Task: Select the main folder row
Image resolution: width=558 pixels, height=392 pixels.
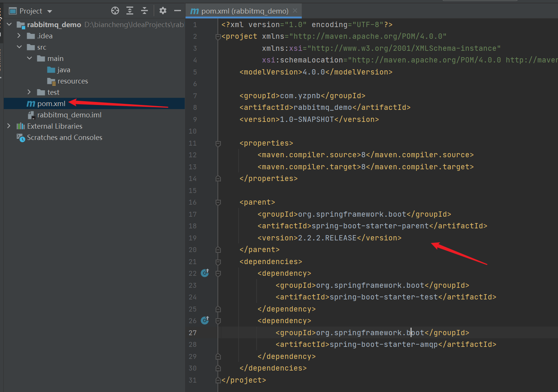Action: click(94, 58)
